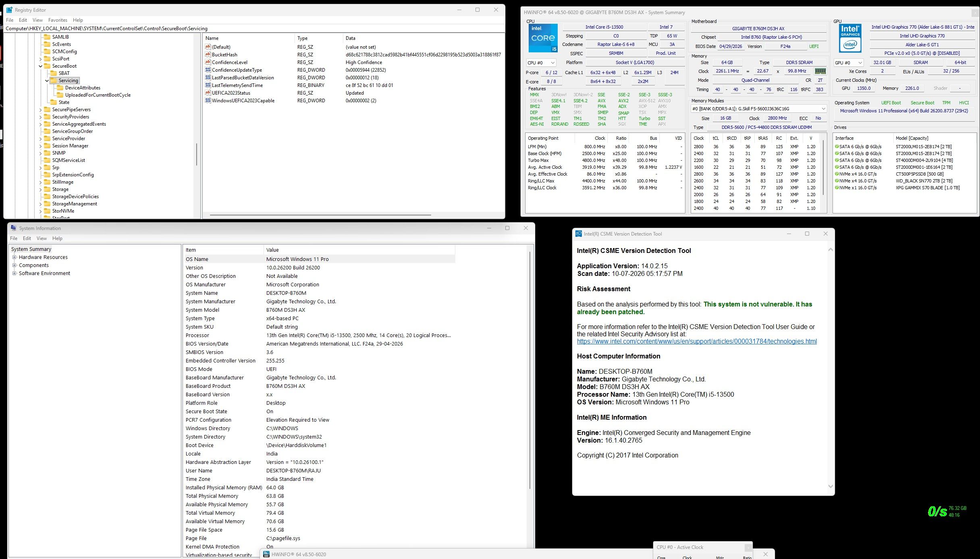Click the Secure Boot indicator in HWiNFO

[922, 103]
